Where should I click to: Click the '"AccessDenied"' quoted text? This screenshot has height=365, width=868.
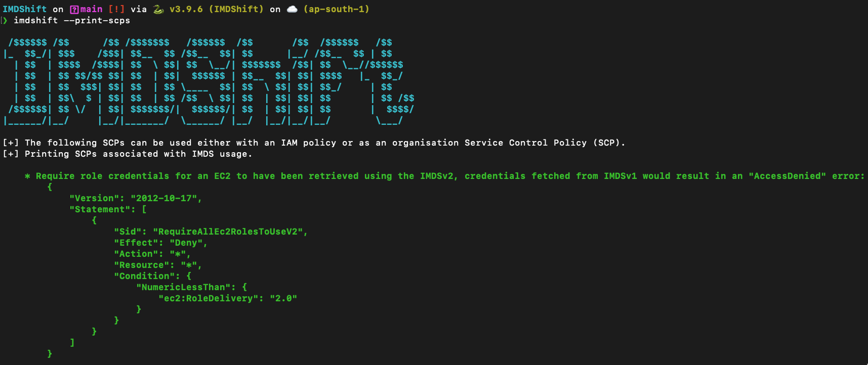coord(787,176)
